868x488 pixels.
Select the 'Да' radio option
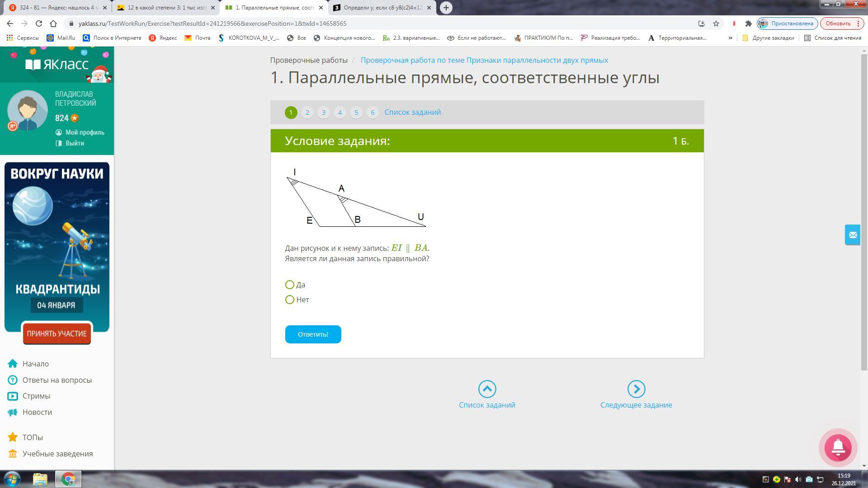point(290,285)
